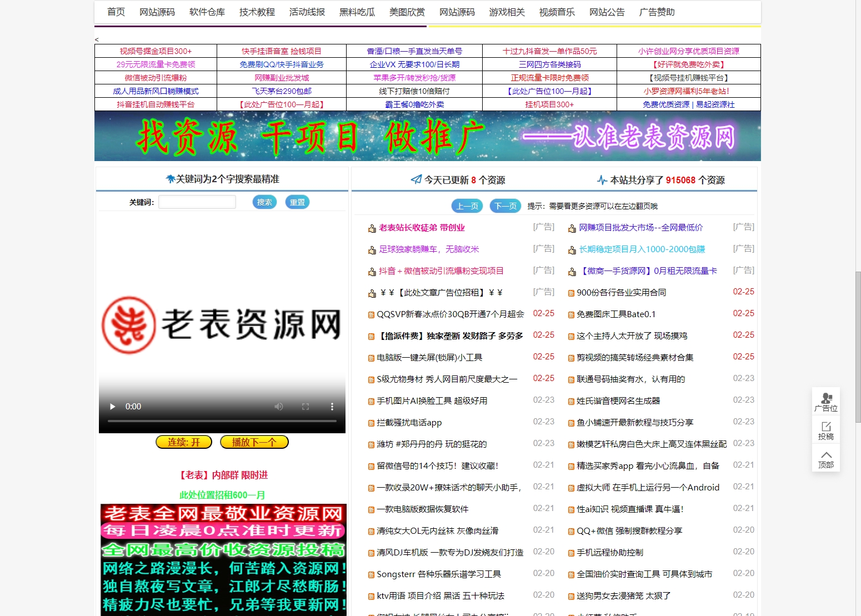The image size is (861, 616).
Task: Mute the video player volume icon
Action: [279, 407]
